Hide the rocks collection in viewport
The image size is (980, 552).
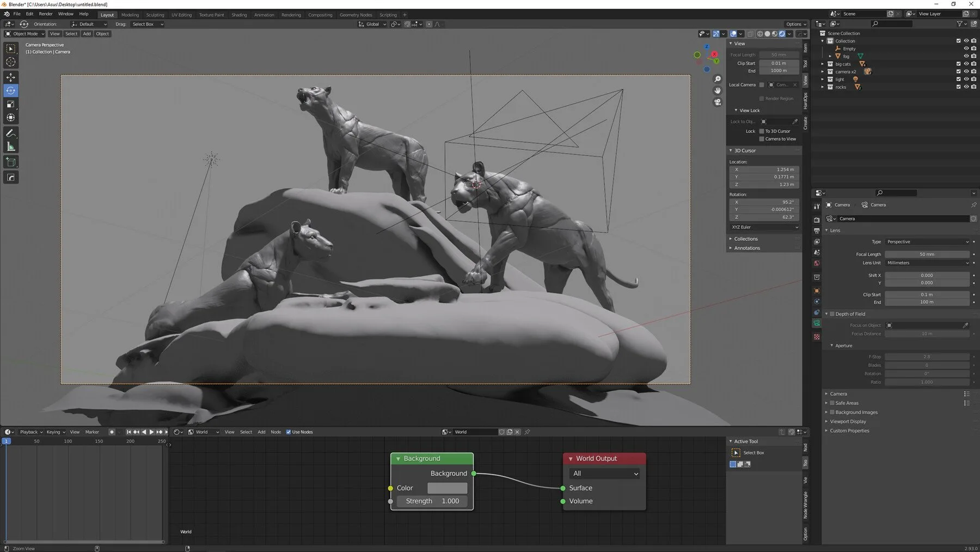(966, 87)
